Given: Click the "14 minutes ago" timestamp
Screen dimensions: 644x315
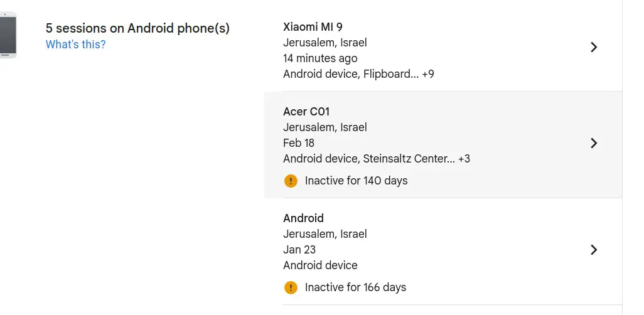Looking at the screenshot, I should [320, 58].
